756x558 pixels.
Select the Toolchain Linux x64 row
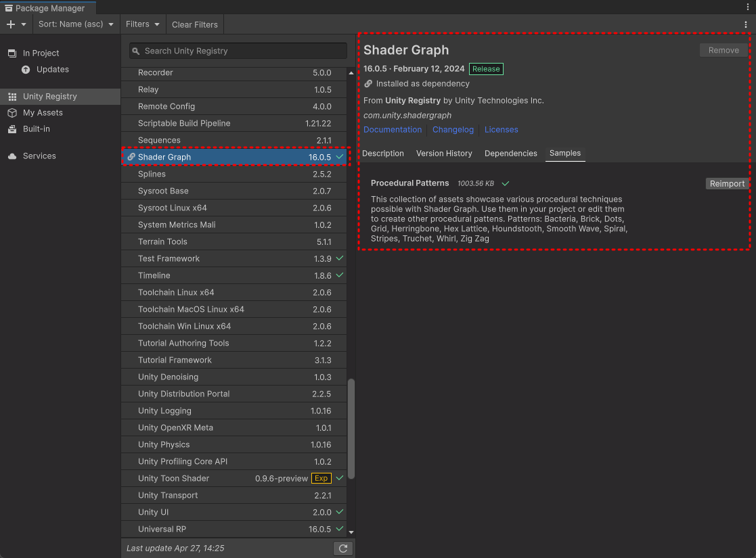point(234,292)
